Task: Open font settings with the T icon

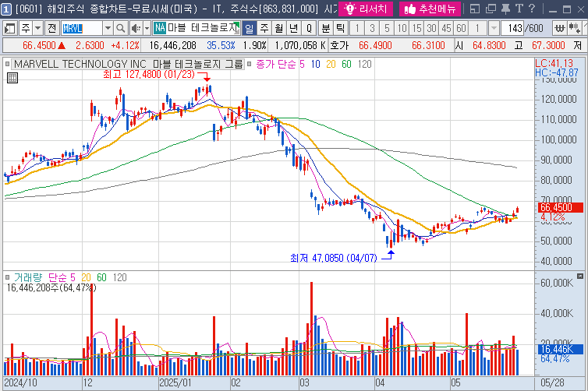Action: pyautogui.click(x=519, y=9)
